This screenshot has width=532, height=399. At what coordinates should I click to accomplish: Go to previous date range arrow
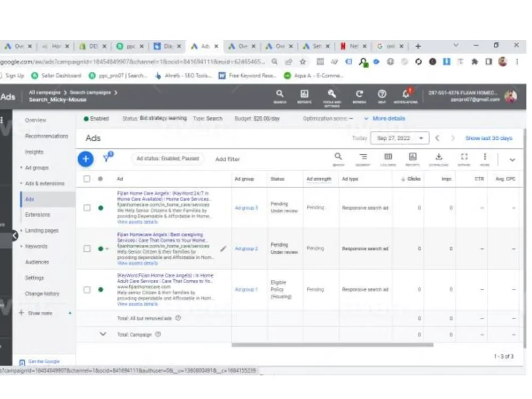tap(437, 138)
